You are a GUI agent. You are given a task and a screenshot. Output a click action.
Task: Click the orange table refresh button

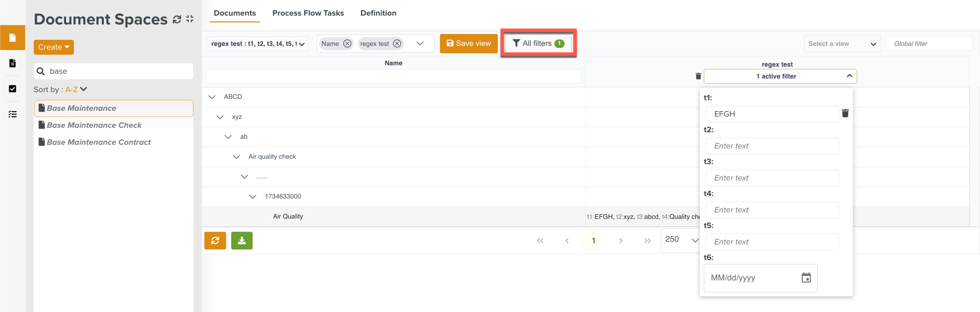215,240
